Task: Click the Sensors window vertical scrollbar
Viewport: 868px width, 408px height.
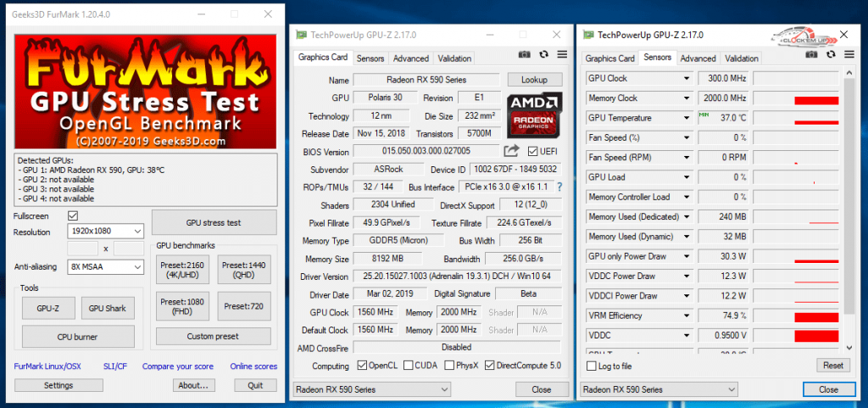Action: (x=849, y=210)
